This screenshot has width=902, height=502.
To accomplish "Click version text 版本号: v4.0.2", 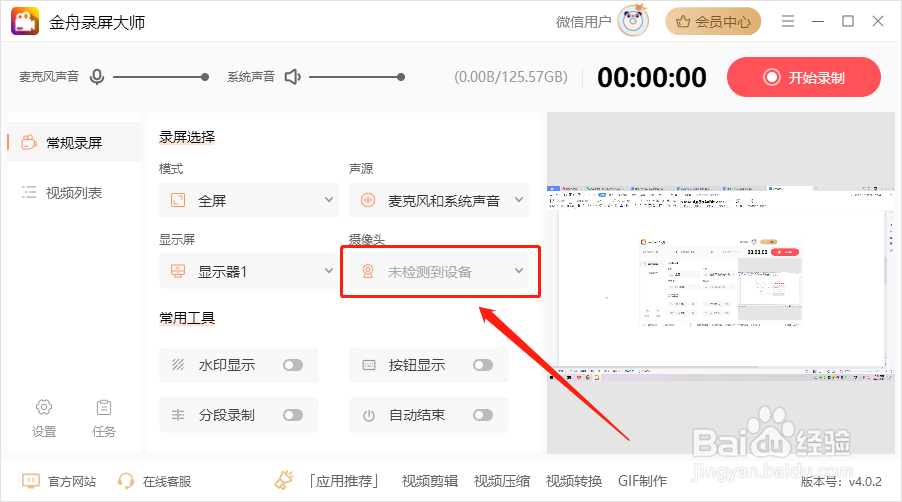I will tap(841, 482).
